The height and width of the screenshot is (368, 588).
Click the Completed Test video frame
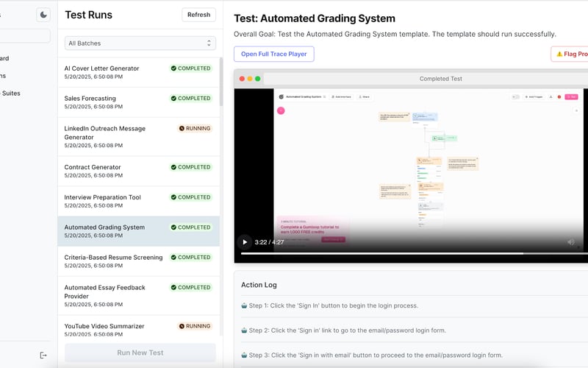pos(411,175)
